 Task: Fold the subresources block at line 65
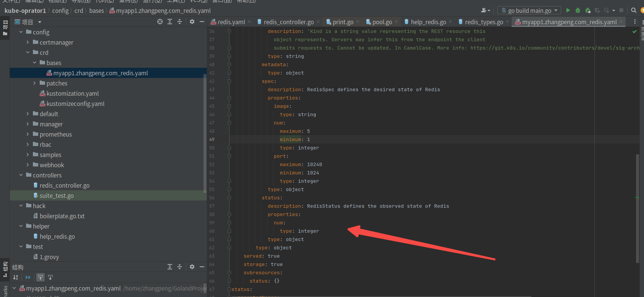pyautogui.click(x=229, y=273)
